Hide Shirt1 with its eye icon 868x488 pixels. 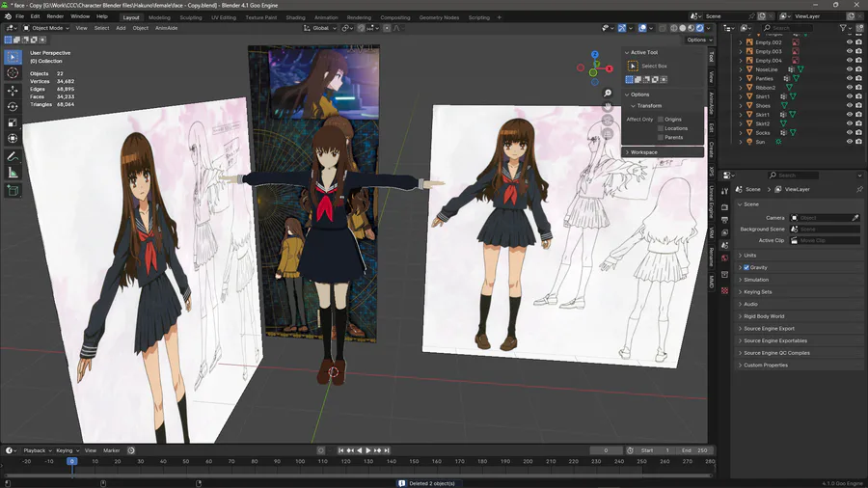(x=849, y=96)
